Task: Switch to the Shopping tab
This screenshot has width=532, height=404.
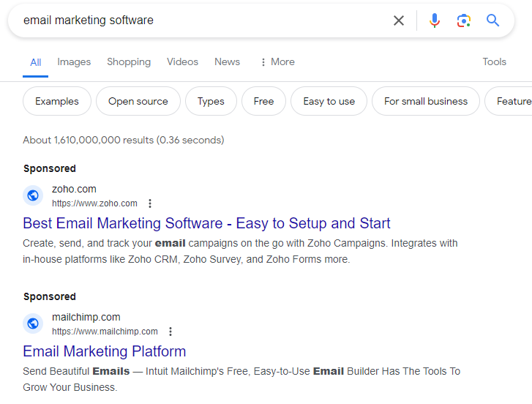Action: [x=129, y=61]
